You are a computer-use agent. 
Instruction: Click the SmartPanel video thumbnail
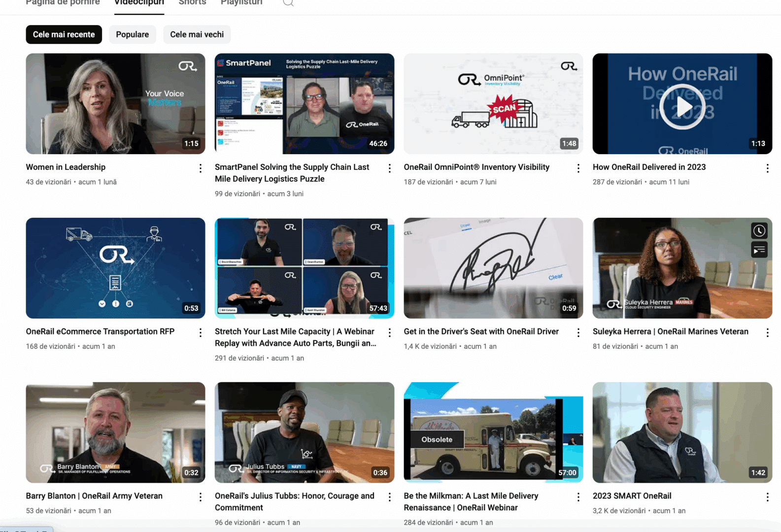(x=305, y=103)
